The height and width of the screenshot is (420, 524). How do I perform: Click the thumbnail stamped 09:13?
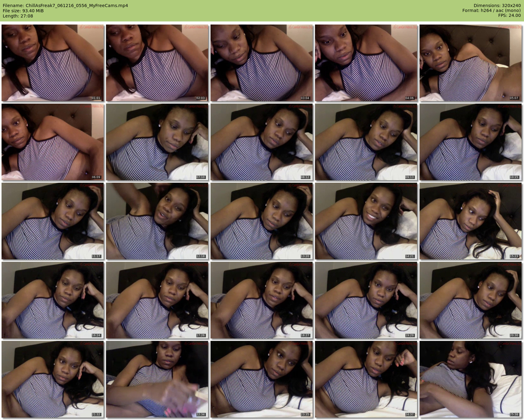pyautogui.click(x=366, y=142)
